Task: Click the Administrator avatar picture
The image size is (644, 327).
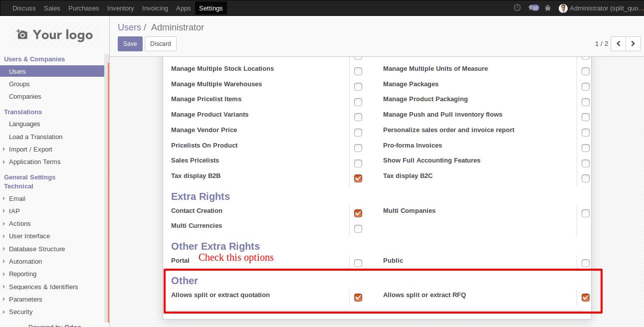Action: pos(563,8)
